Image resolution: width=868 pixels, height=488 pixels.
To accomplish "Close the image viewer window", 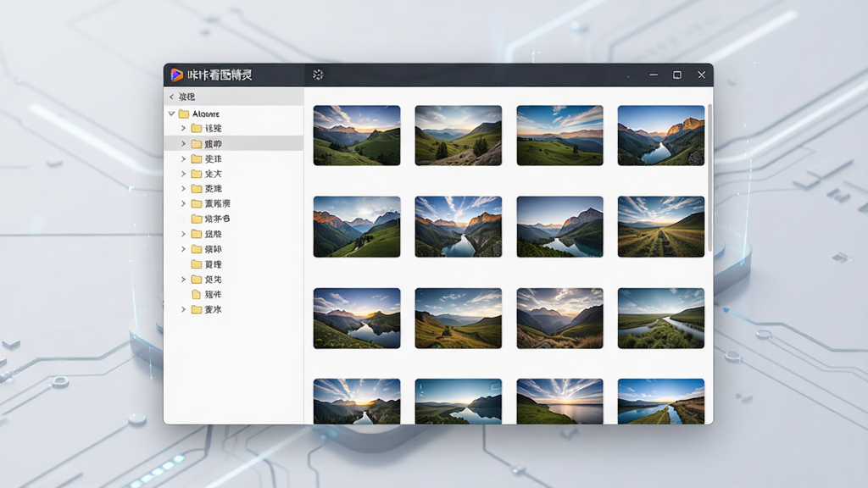I will 701,75.
